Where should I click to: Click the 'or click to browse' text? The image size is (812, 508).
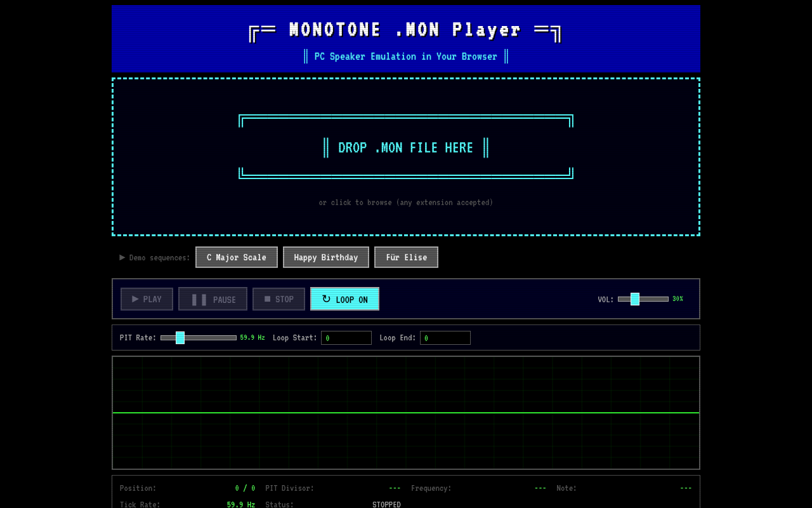pyautogui.click(x=406, y=202)
